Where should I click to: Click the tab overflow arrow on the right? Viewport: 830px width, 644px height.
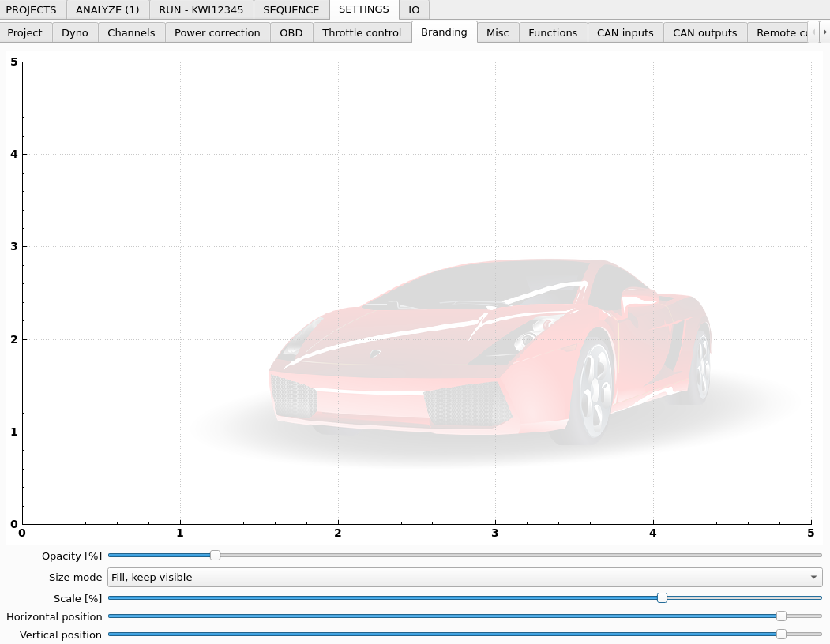(824, 32)
